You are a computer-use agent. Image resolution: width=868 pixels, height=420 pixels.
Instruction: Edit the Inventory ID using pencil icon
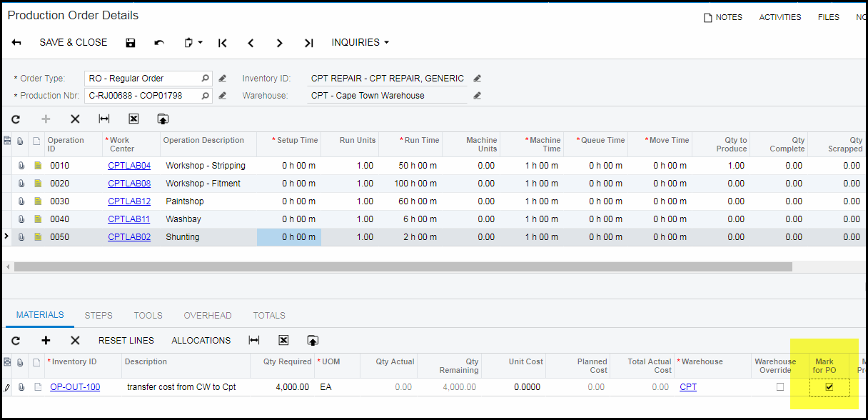coord(478,79)
